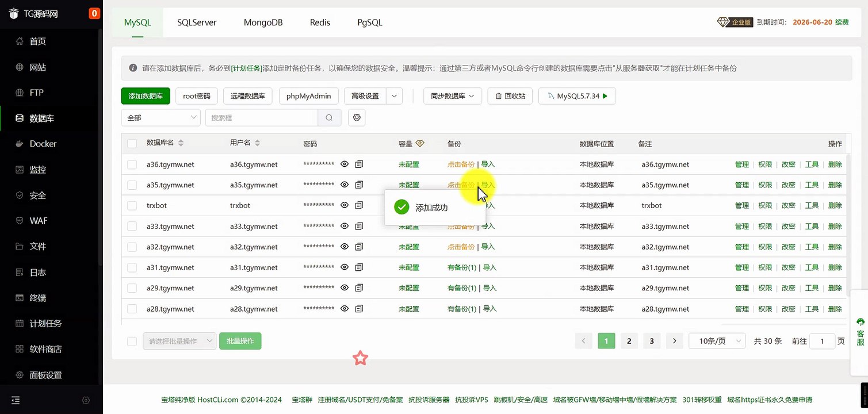Open phpMyAdmin button
868x414 pixels.
pyautogui.click(x=309, y=96)
